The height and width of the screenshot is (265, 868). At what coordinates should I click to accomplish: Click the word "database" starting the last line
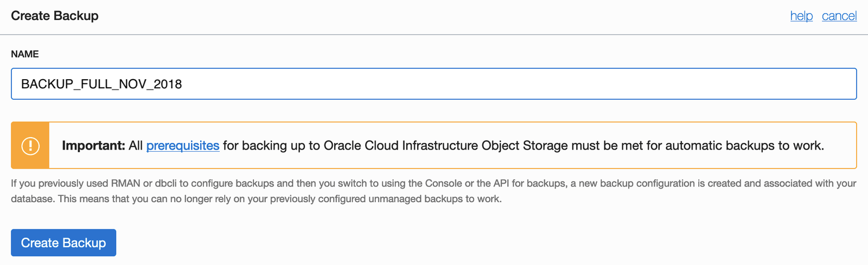(32, 199)
